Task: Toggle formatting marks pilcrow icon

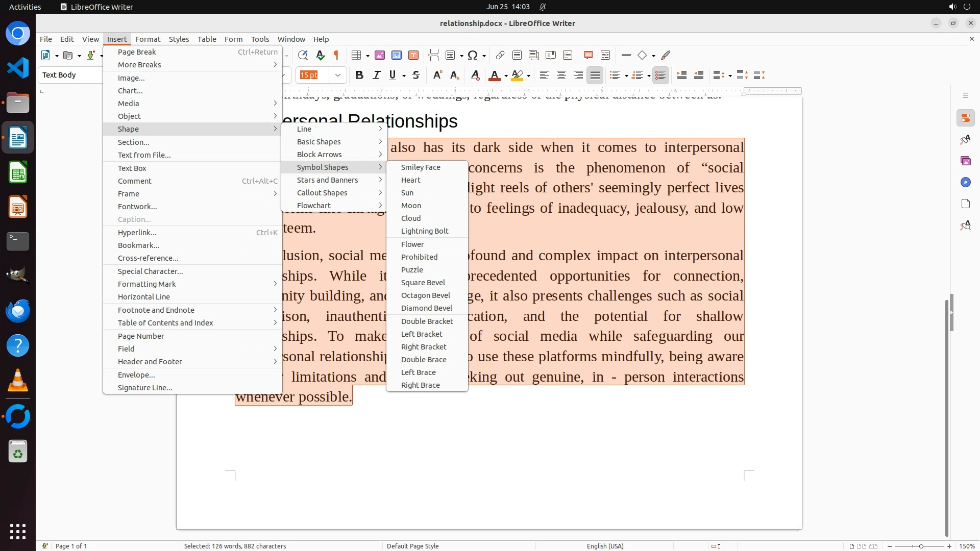Action: tap(336, 55)
